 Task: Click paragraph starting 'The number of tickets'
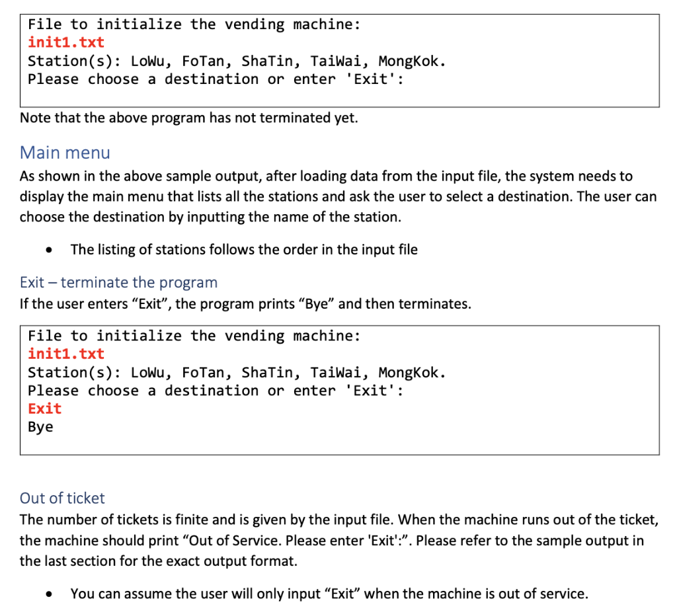[339, 540]
